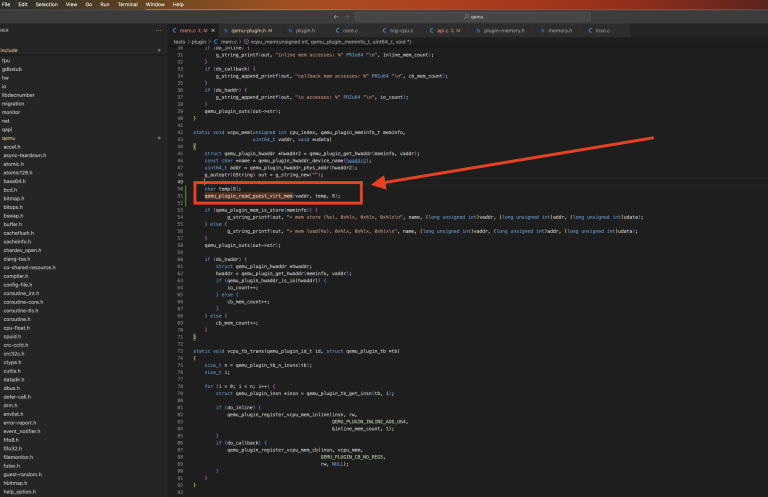
Task: Open crc32c.h in Explorer
Action: point(14,354)
